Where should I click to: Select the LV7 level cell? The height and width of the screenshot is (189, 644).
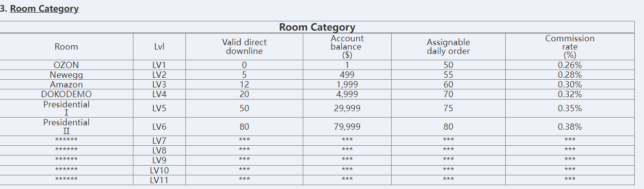(x=159, y=141)
